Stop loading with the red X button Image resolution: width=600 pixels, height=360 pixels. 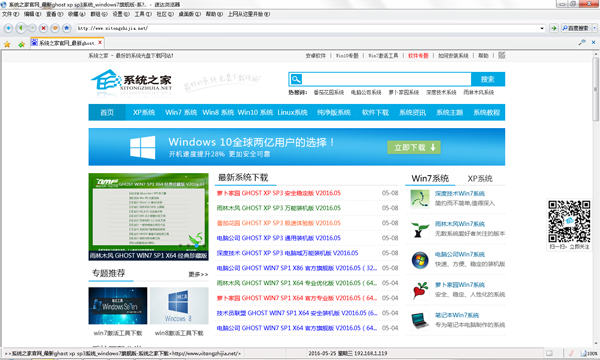pyautogui.click(x=44, y=28)
